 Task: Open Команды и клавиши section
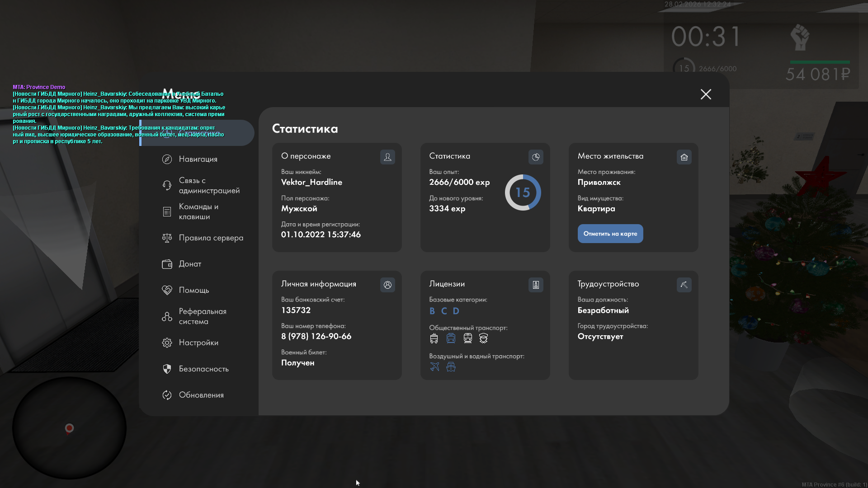click(x=198, y=211)
